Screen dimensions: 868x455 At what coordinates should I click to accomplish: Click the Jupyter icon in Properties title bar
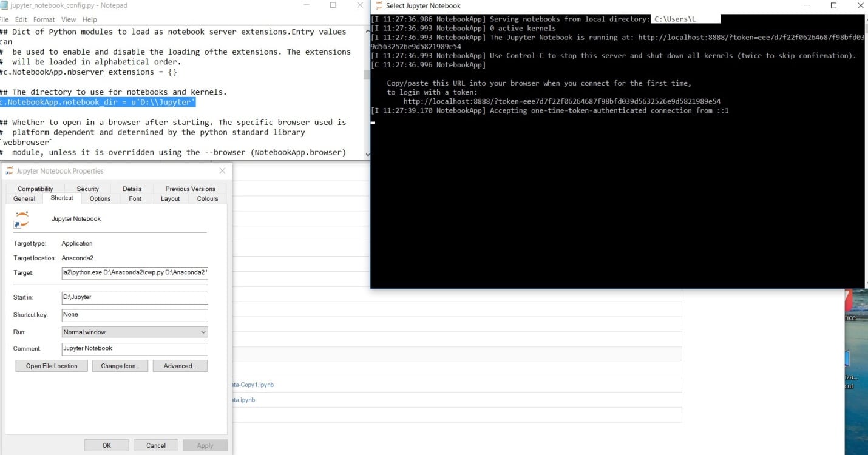click(9, 171)
